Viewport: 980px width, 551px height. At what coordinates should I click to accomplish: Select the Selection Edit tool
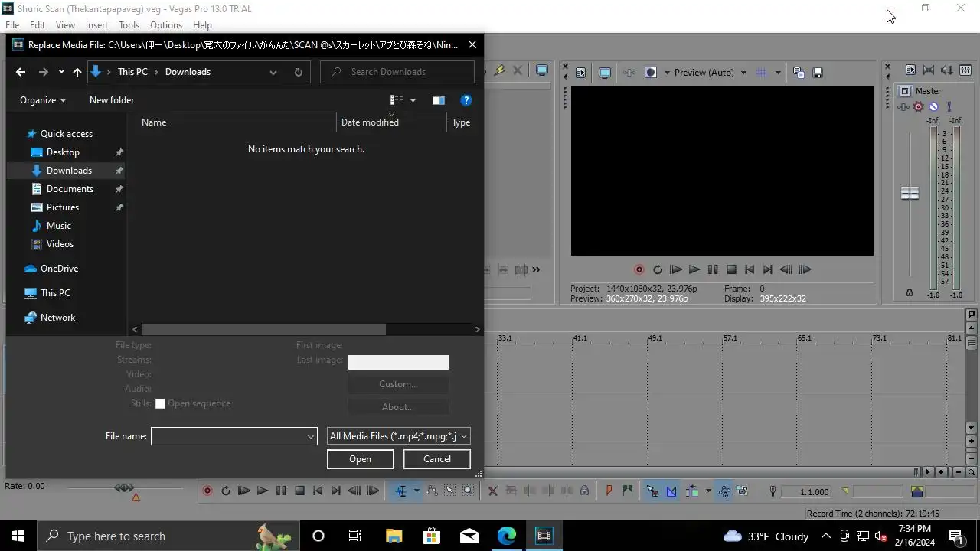click(450, 491)
